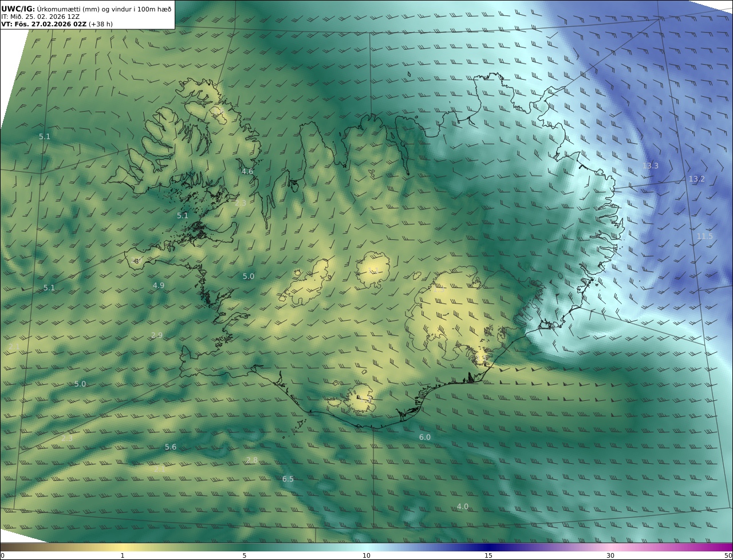733x560 pixels.
Task: Select the initial time line 'IT: Mið. 25. 02. 2026 12Z'
Action: click(40, 17)
